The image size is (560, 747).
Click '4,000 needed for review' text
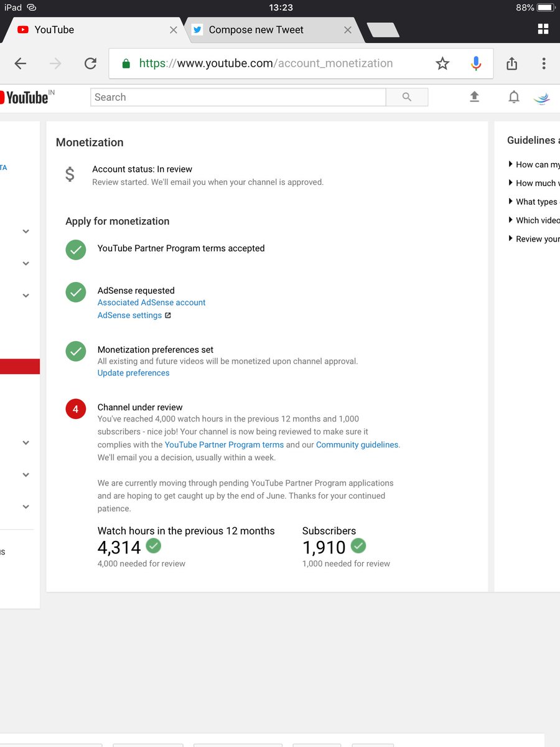[141, 564]
